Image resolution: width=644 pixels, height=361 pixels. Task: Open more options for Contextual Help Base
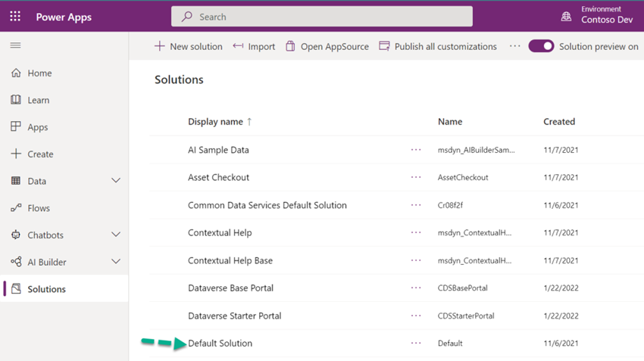[x=416, y=260]
